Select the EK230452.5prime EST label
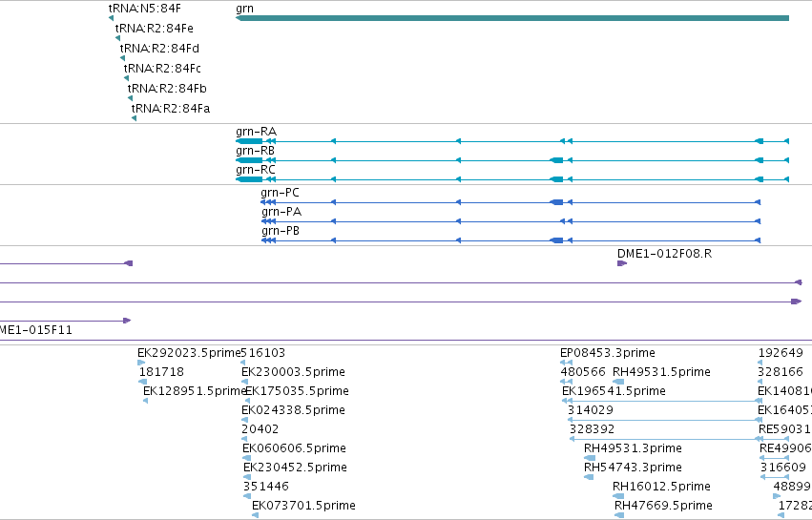Screen dimensions: 812x520 tap(295, 468)
